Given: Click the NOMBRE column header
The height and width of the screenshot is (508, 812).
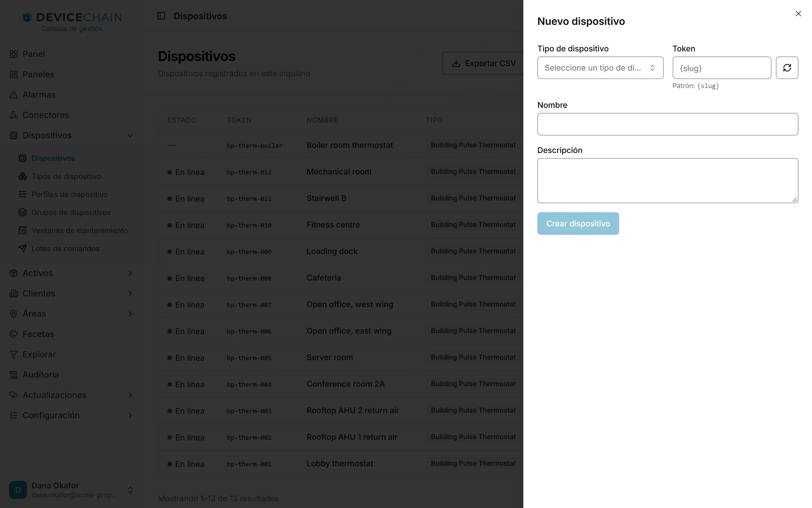Looking at the screenshot, I should pyautogui.click(x=322, y=120).
